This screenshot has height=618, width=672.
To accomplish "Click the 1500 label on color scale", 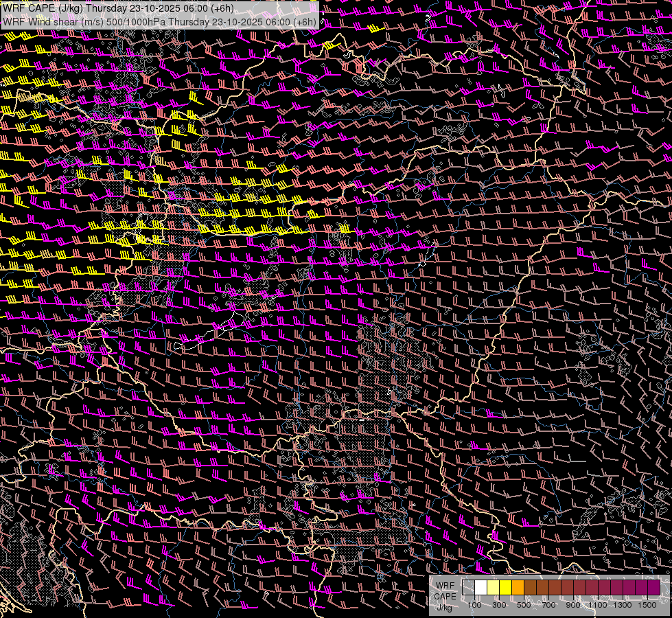I will click(647, 605).
